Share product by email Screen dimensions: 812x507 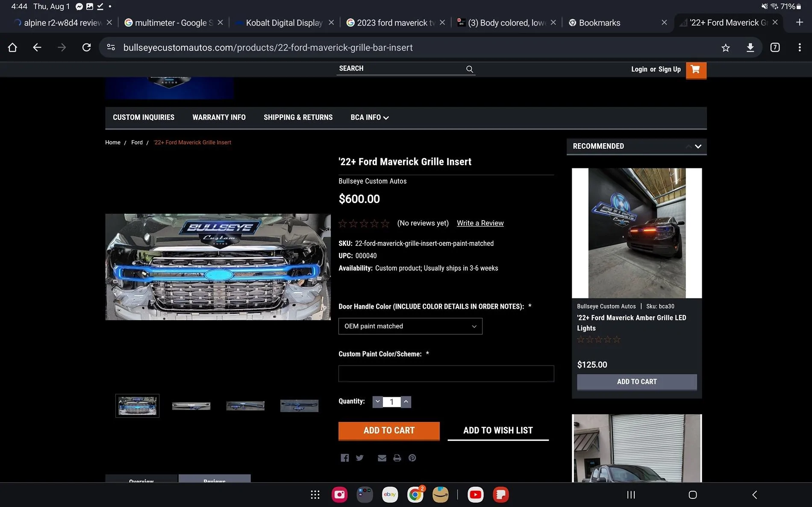pyautogui.click(x=382, y=458)
